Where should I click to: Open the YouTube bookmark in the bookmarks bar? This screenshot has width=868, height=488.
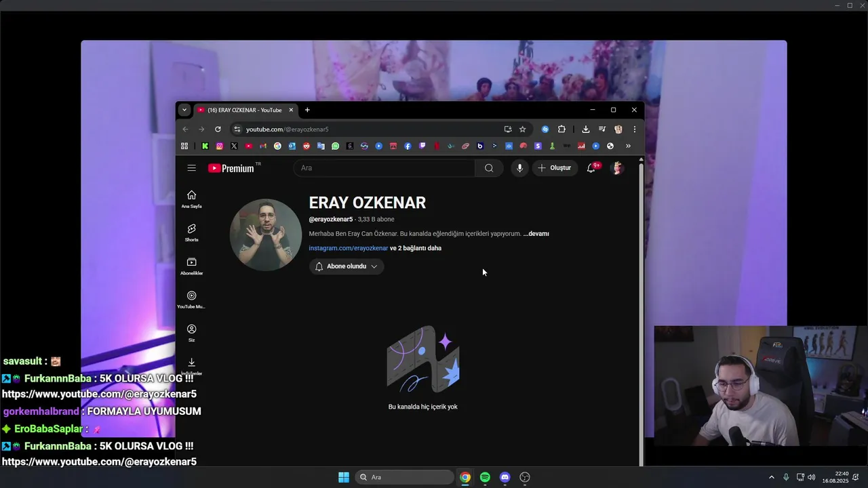pyautogui.click(x=249, y=146)
